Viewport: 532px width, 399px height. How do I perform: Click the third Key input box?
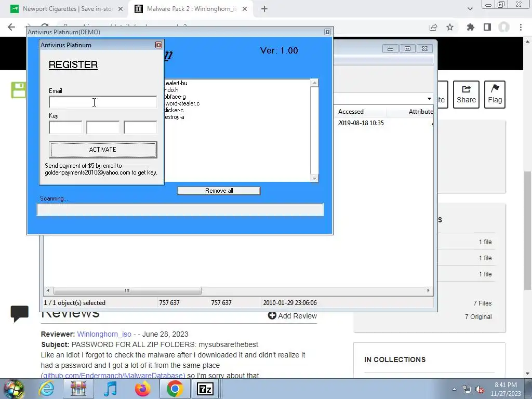tap(140, 127)
